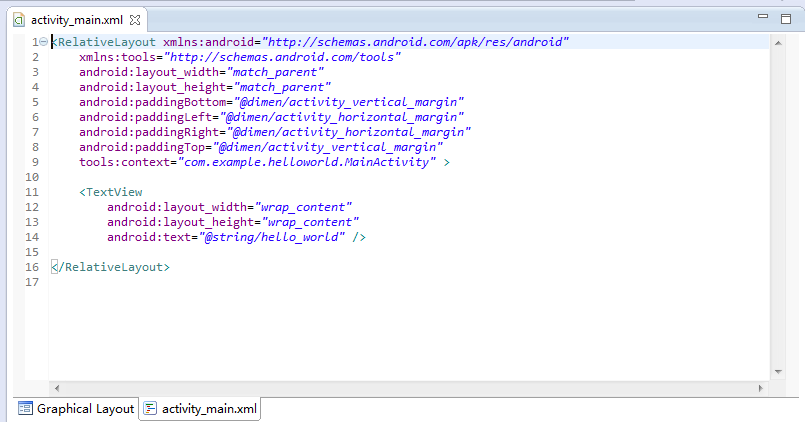Click the opening RelativeLayout tag text

104,42
